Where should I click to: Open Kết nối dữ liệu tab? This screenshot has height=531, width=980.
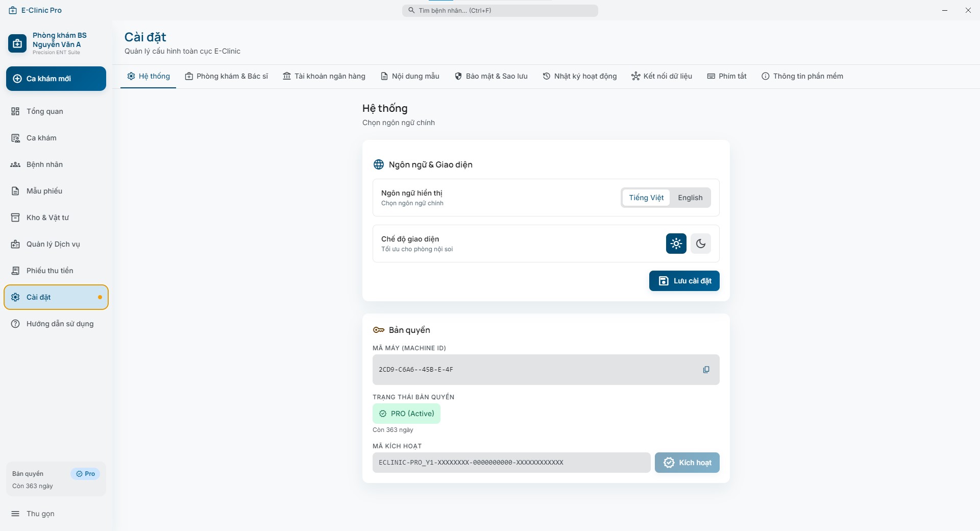click(661, 76)
